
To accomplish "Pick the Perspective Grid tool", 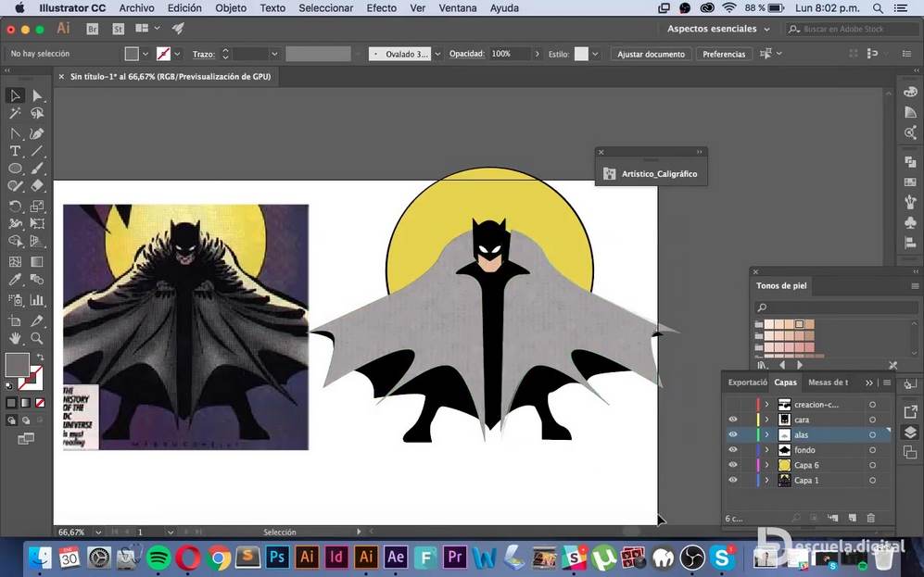I will 37,242.
